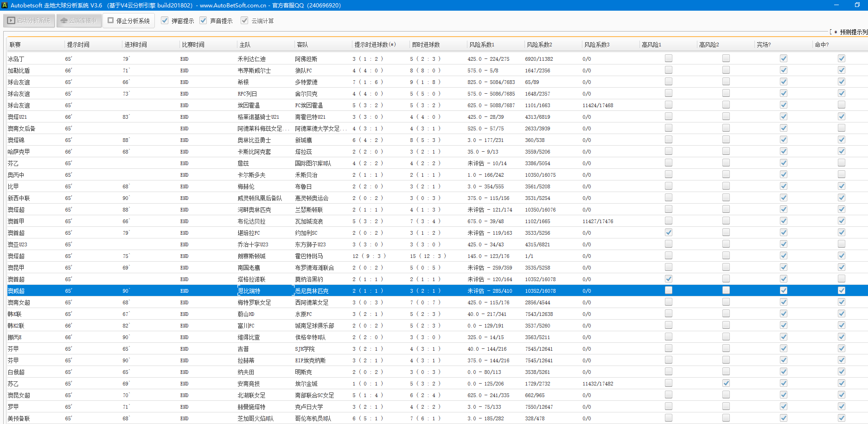The width and height of the screenshot is (868, 424).
Task: Uncheck 高风险2 in the 安南竞技 row
Action: [726, 383]
